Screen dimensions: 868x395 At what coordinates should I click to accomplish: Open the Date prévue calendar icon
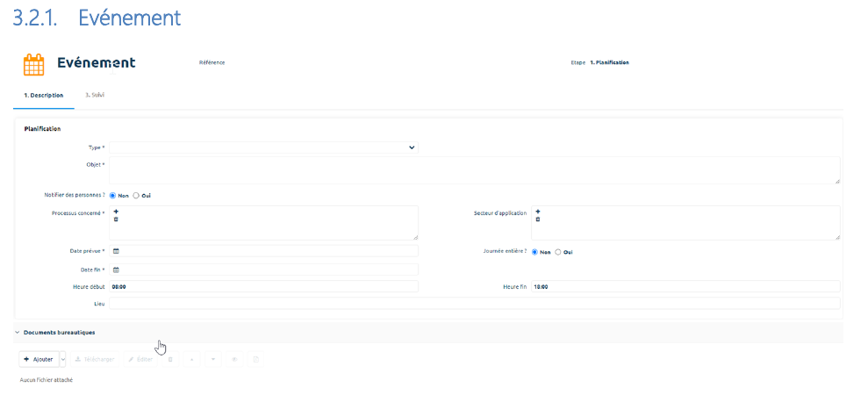pos(116,251)
